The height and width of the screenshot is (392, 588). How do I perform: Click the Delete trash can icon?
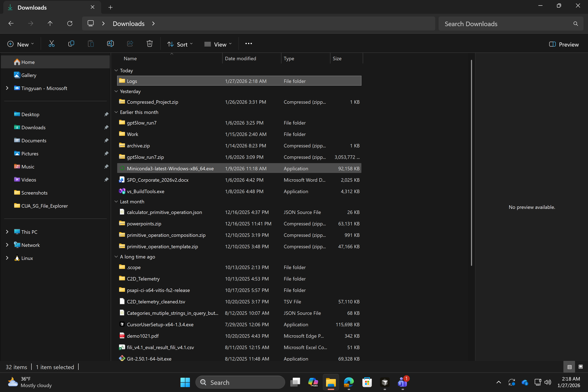click(149, 44)
